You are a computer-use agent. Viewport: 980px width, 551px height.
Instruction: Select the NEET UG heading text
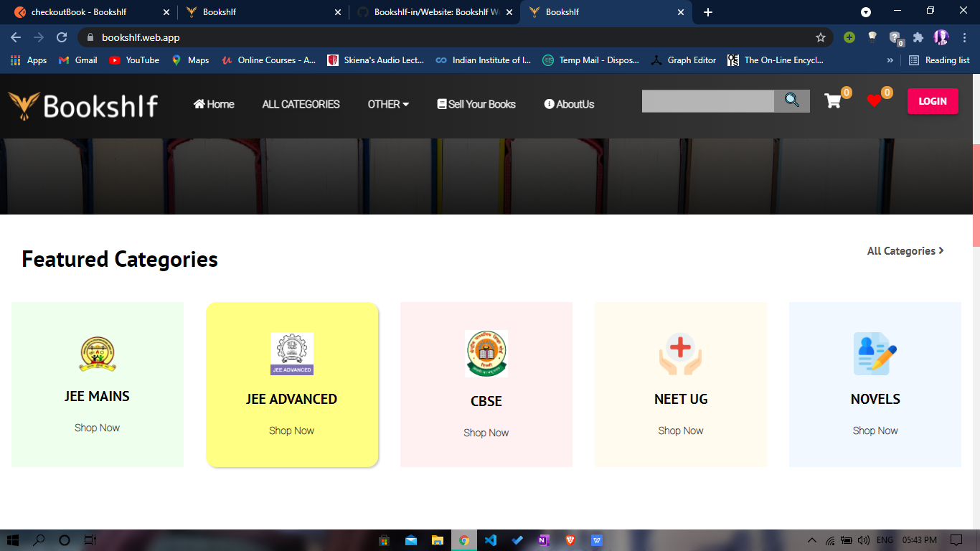click(x=681, y=399)
